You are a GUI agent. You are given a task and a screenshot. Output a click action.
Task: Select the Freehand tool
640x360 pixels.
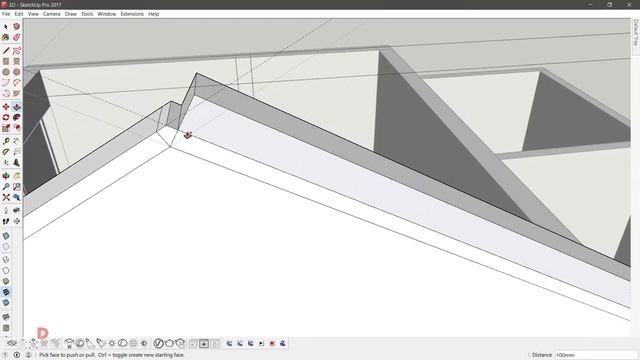point(16,51)
